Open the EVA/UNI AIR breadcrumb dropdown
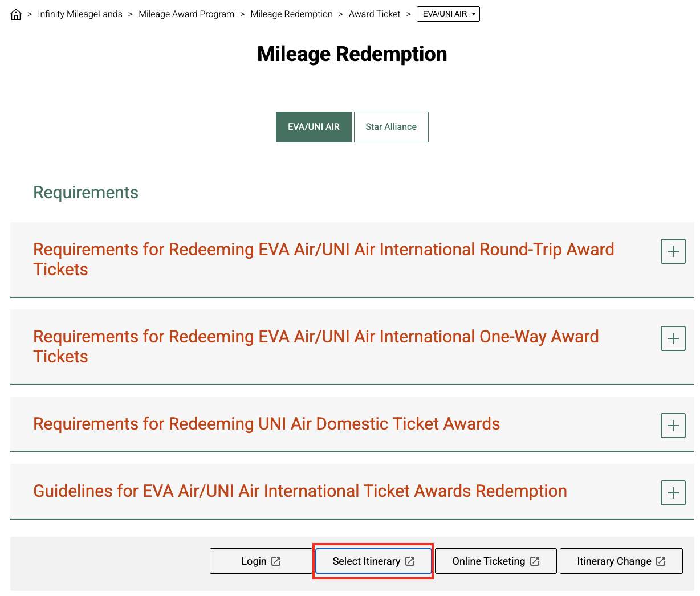This screenshot has height=596, width=700. tap(448, 14)
